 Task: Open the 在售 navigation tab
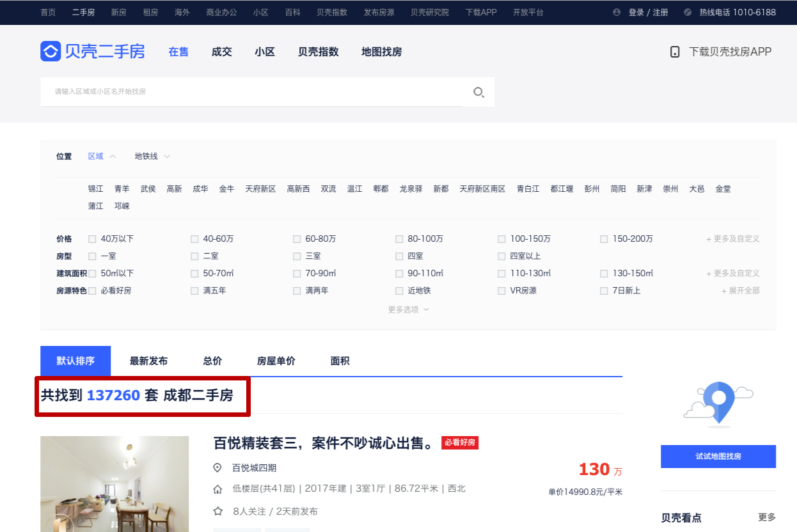[x=178, y=52]
